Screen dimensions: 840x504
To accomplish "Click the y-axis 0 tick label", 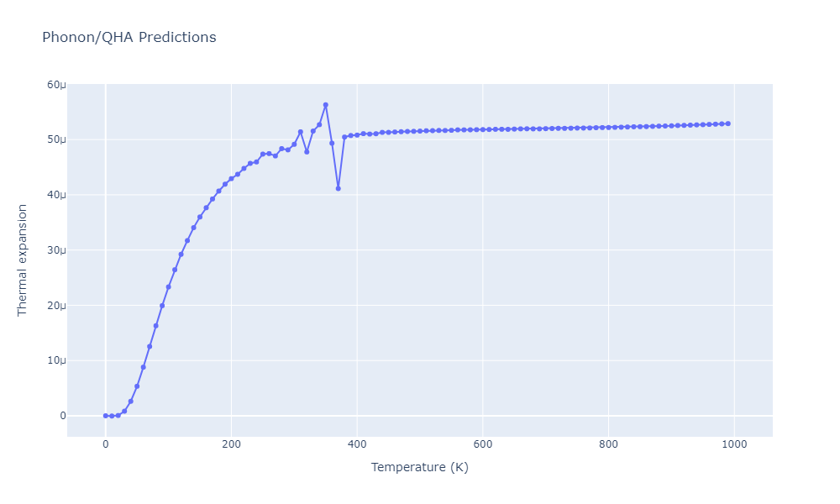I will 62,416.
